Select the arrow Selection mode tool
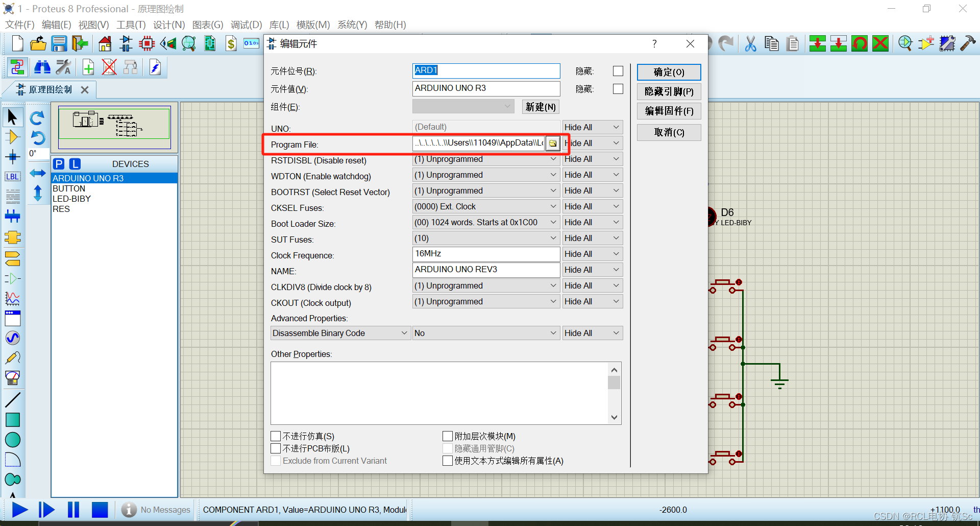Viewport: 980px width, 526px height. click(x=13, y=117)
